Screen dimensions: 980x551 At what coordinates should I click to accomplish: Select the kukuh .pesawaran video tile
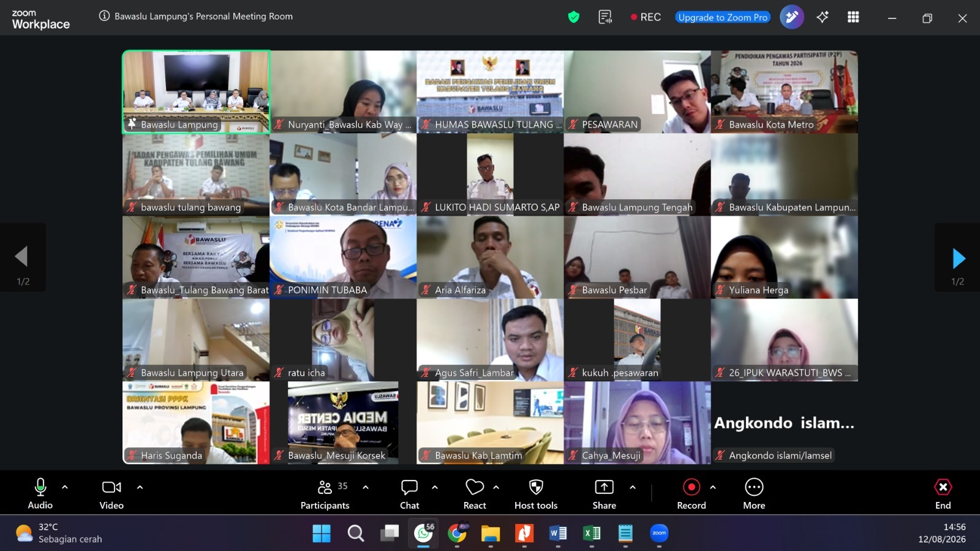(x=637, y=340)
